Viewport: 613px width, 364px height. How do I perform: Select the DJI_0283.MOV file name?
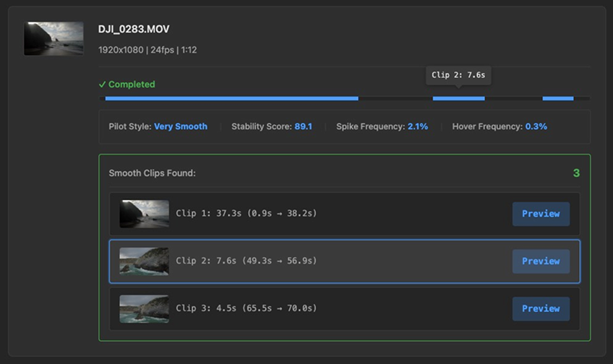(134, 30)
